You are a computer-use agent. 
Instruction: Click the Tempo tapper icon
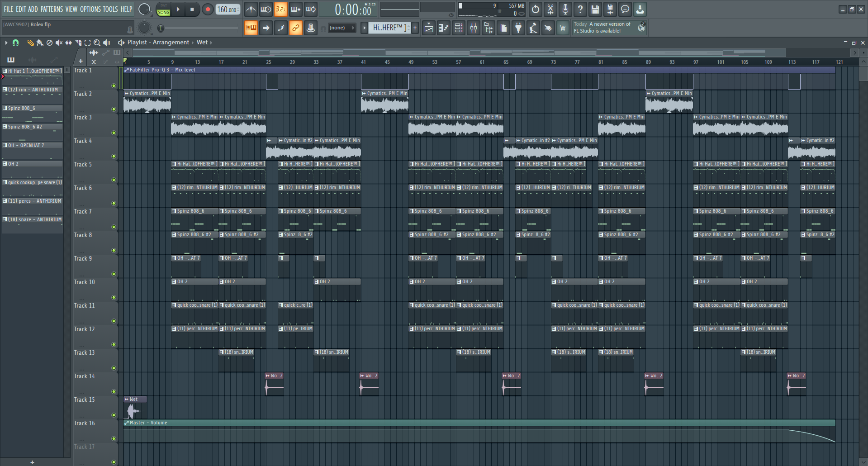[x=533, y=28]
